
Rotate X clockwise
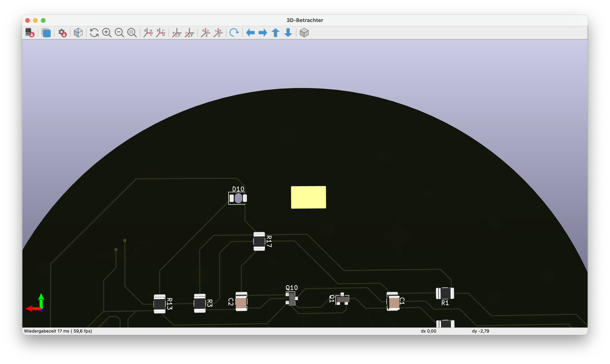click(148, 33)
